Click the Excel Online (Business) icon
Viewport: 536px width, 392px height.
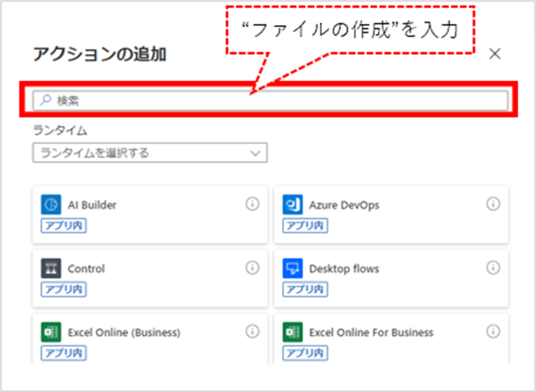click(x=51, y=332)
